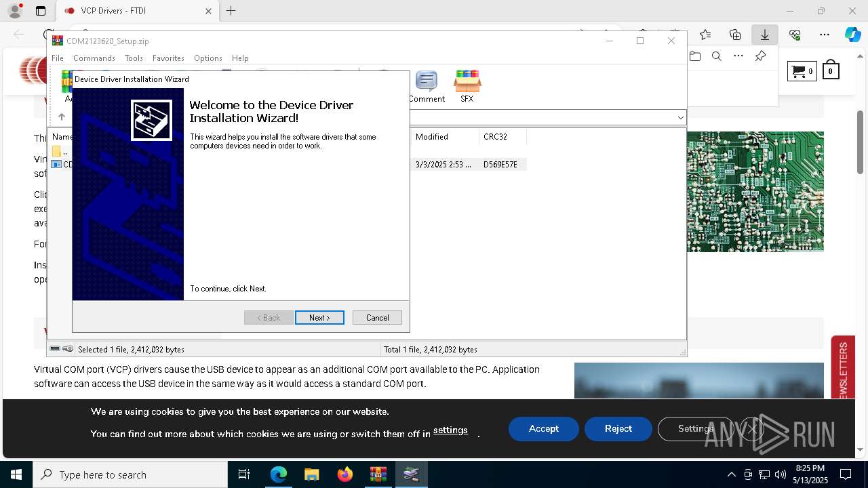
Task: Close the VCP Drivers - FTDI tab
Action: pos(208,11)
